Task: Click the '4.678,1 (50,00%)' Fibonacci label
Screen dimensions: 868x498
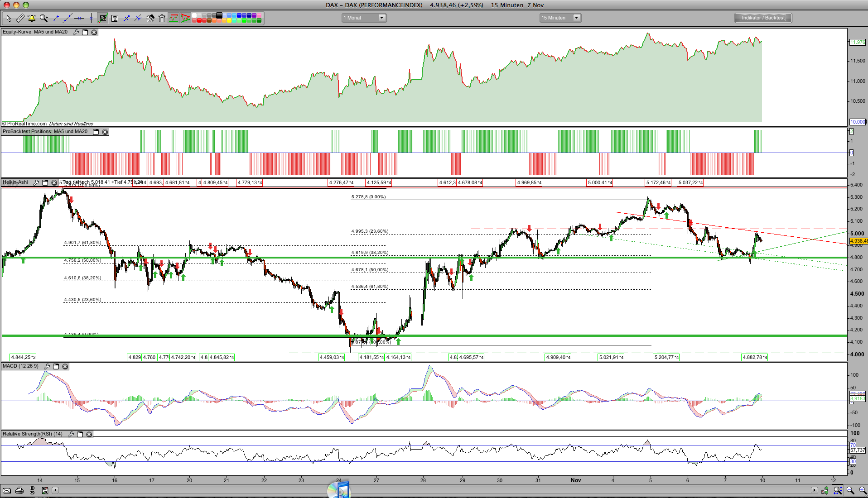Action: coord(370,270)
